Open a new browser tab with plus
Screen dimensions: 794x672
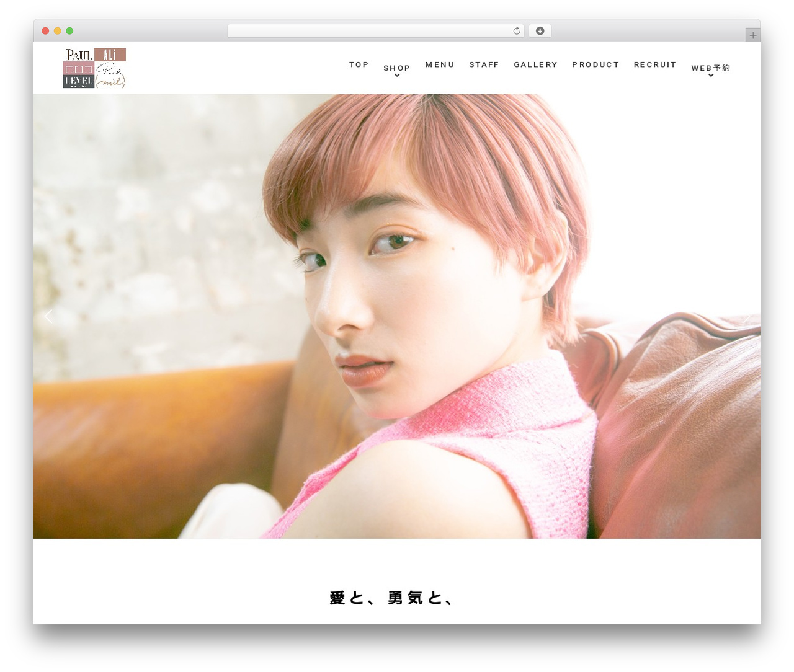point(752,35)
